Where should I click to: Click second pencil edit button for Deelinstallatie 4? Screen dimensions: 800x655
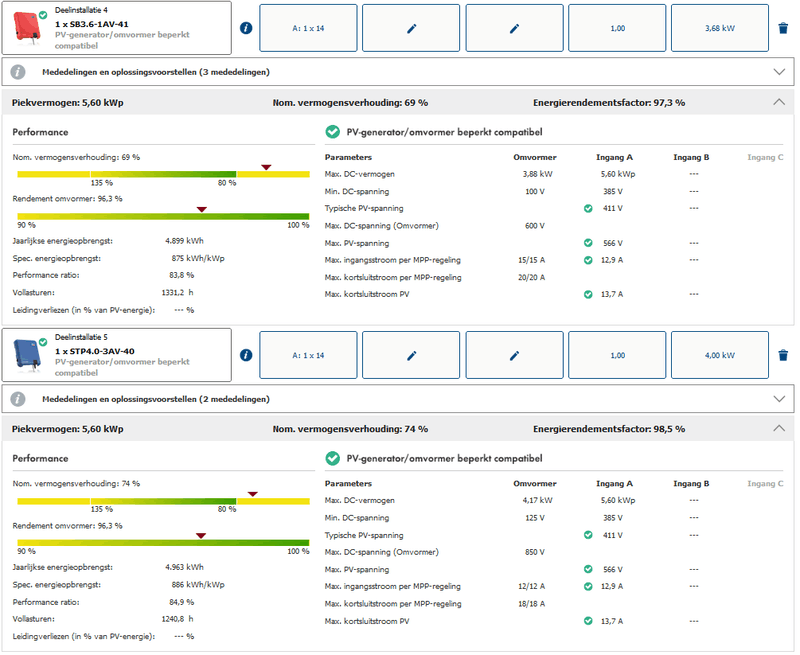tap(514, 28)
